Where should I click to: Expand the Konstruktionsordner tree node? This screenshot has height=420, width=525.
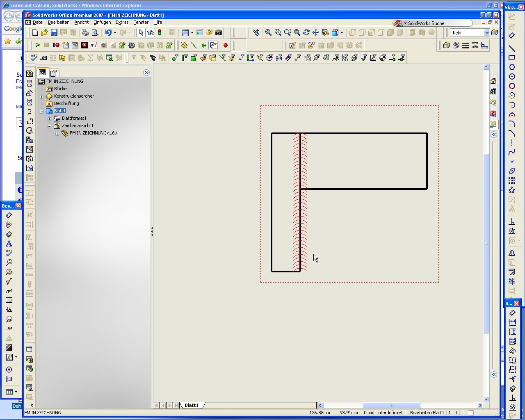[41, 96]
